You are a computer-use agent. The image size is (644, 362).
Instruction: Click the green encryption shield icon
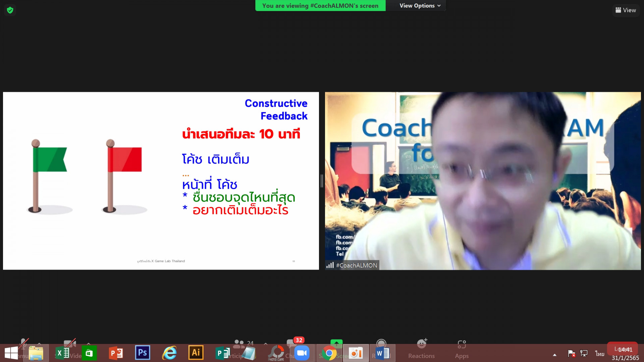[10, 10]
